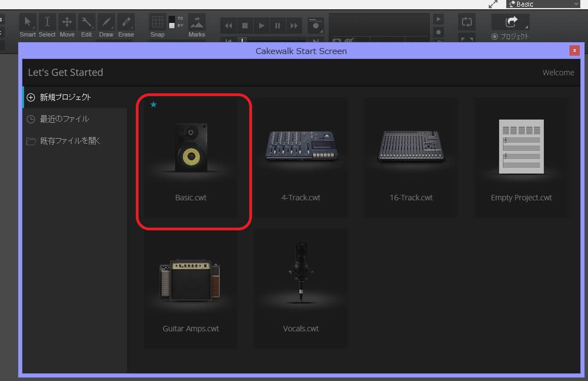Open the Basic workspace dropdown
This screenshot has width=588, height=381.
coord(543,4)
